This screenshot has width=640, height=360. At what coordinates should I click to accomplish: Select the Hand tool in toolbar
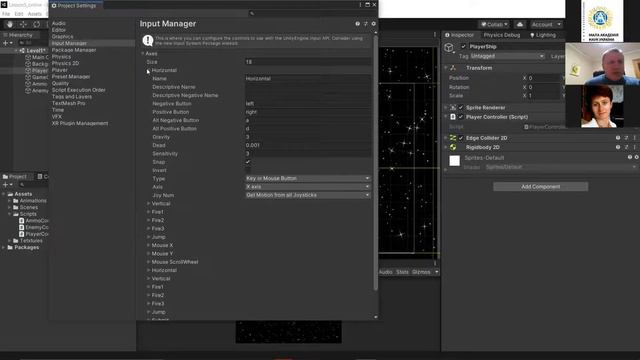(x=10, y=24)
